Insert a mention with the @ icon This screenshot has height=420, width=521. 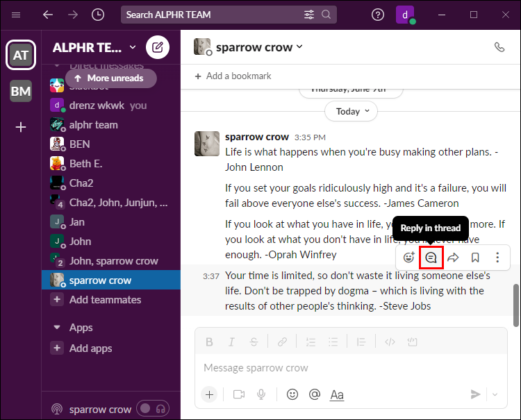click(x=314, y=394)
